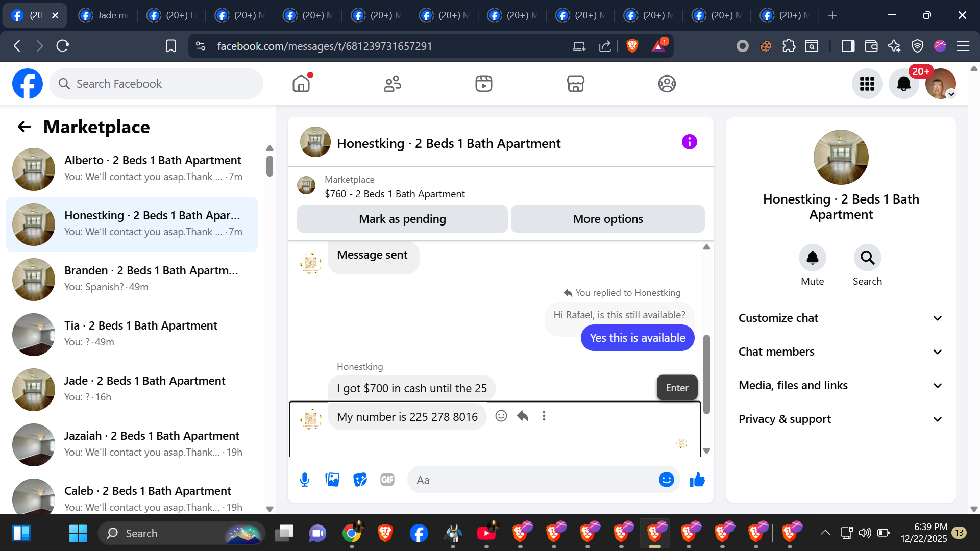Switch to the Jade browser tab

point(106,15)
